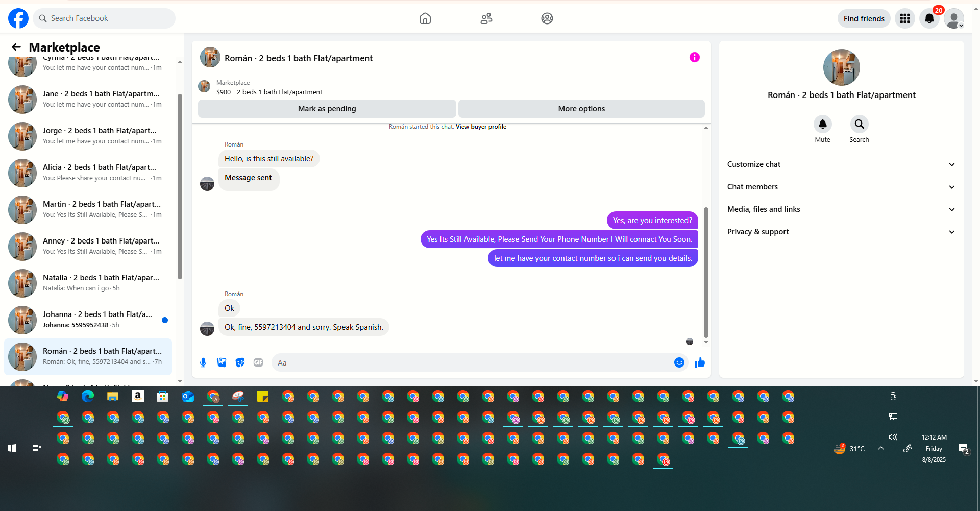Open Anney's 2 beds conversation
The image size is (980, 511).
(x=88, y=246)
